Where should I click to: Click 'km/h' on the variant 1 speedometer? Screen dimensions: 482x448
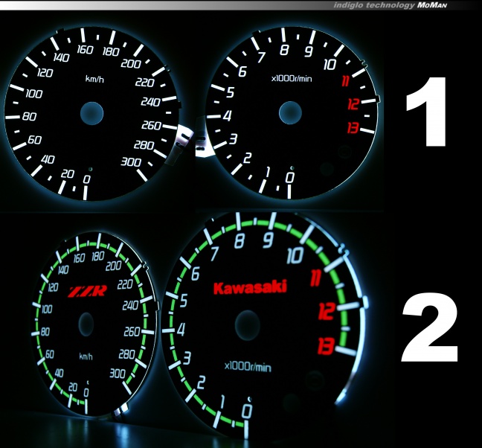pos(94,80)
